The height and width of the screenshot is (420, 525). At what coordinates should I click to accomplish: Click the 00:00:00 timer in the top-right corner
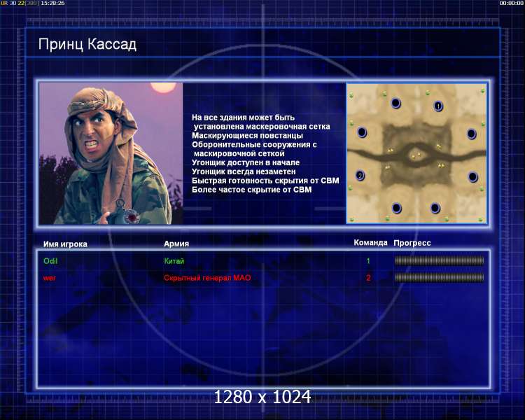click(511, 3)
